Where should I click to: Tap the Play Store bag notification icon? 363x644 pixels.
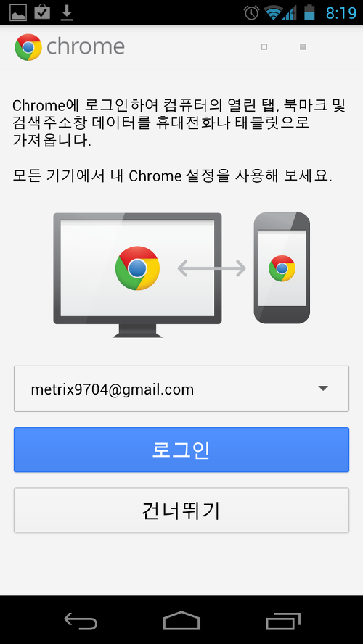click(42, 12)
